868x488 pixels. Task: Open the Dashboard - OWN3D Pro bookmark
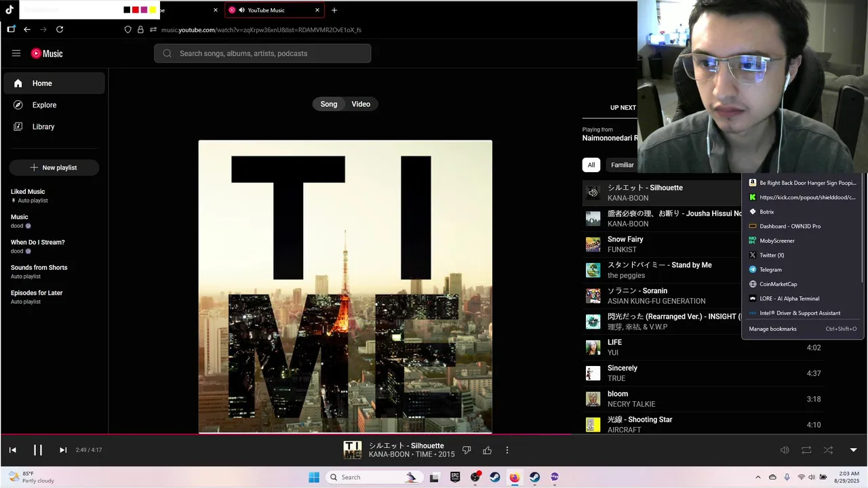pyautogui.click(x=802, y=226)
